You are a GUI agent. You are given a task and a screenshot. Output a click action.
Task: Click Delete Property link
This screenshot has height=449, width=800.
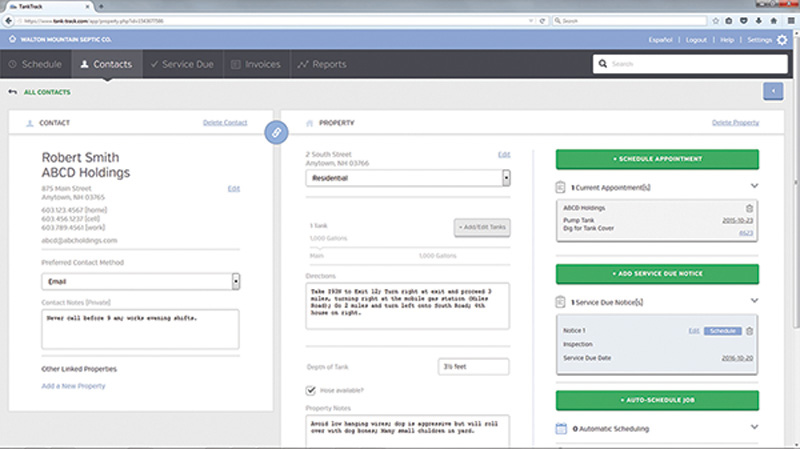(735, 122)
